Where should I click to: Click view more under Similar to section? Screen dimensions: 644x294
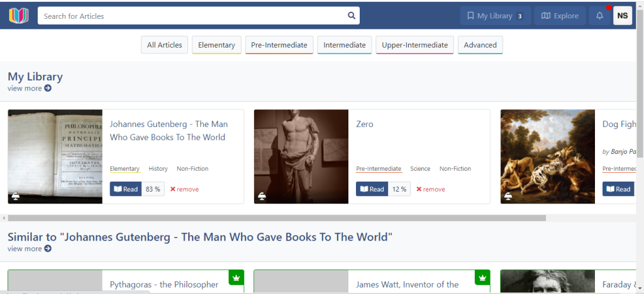(29, 249)
